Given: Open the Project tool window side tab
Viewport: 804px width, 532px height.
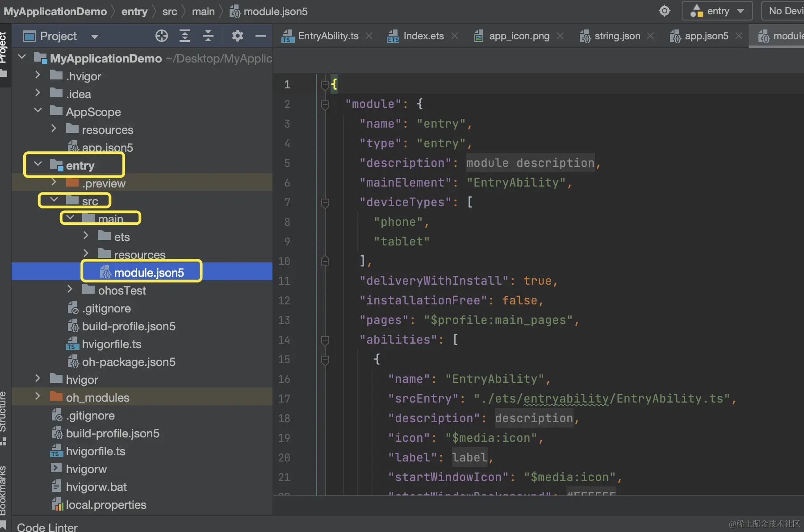Looking at the screenshot, I should click(x=4, y=54).
